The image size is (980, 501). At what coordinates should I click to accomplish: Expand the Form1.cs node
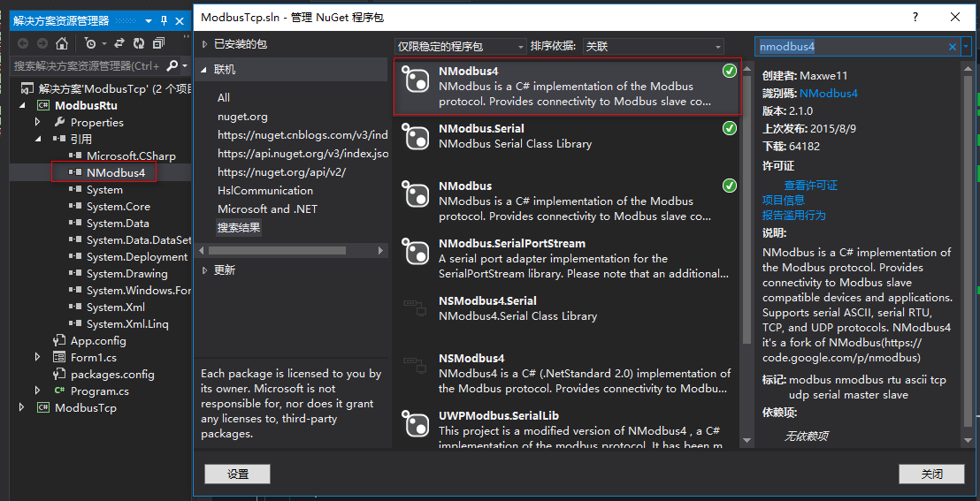(x=38, y=357)
